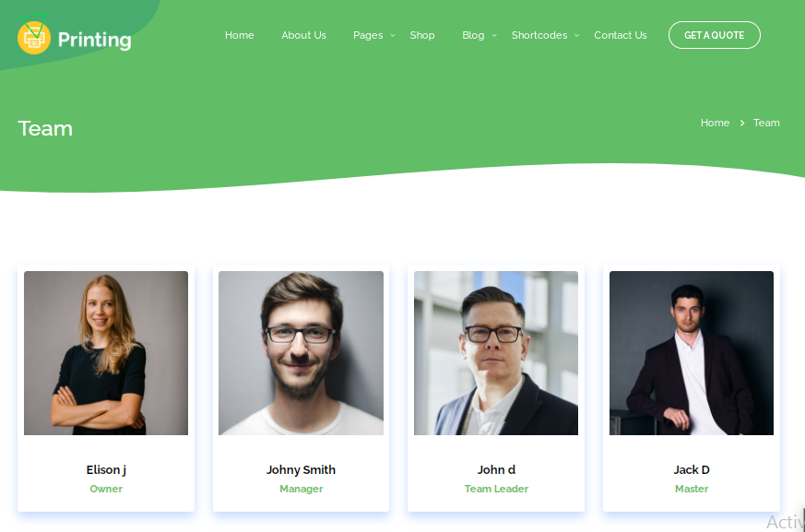Go to the Shop page
The height and width of the screenshot is (532, 805).
pos(422,35)
